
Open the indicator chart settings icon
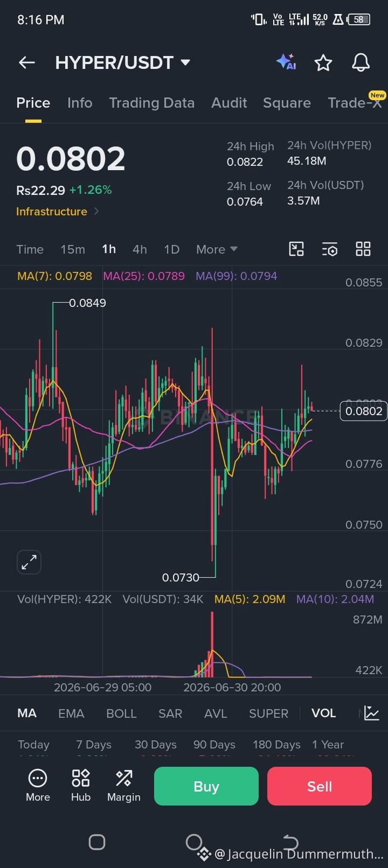372,713
